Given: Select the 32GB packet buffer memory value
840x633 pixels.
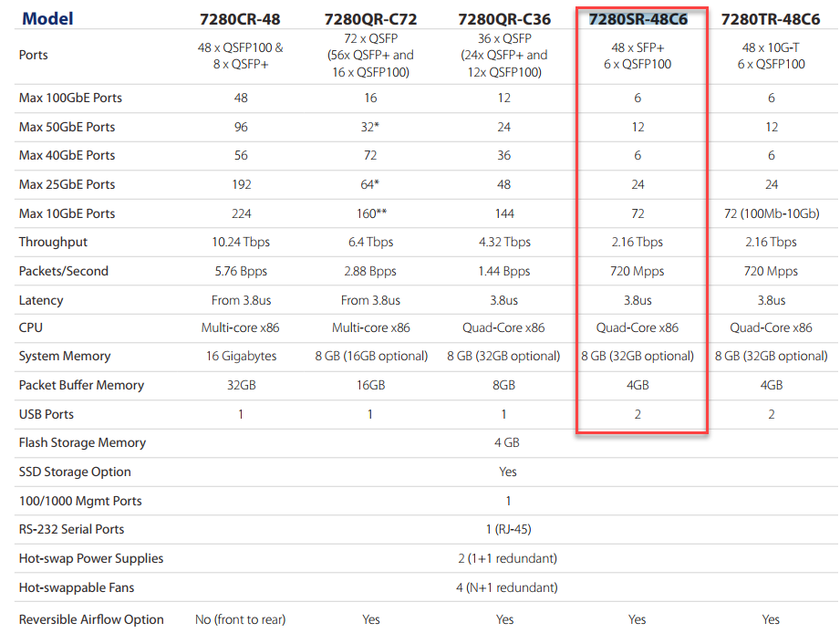Looking at the screenshot, I should 241,385.
